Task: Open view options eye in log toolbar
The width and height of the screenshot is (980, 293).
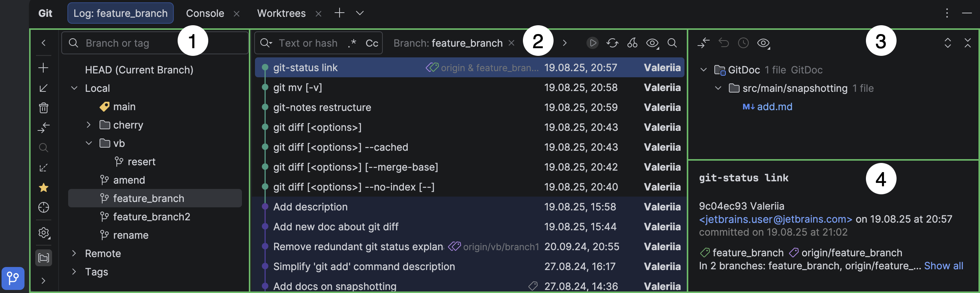Action: (652, 43)
